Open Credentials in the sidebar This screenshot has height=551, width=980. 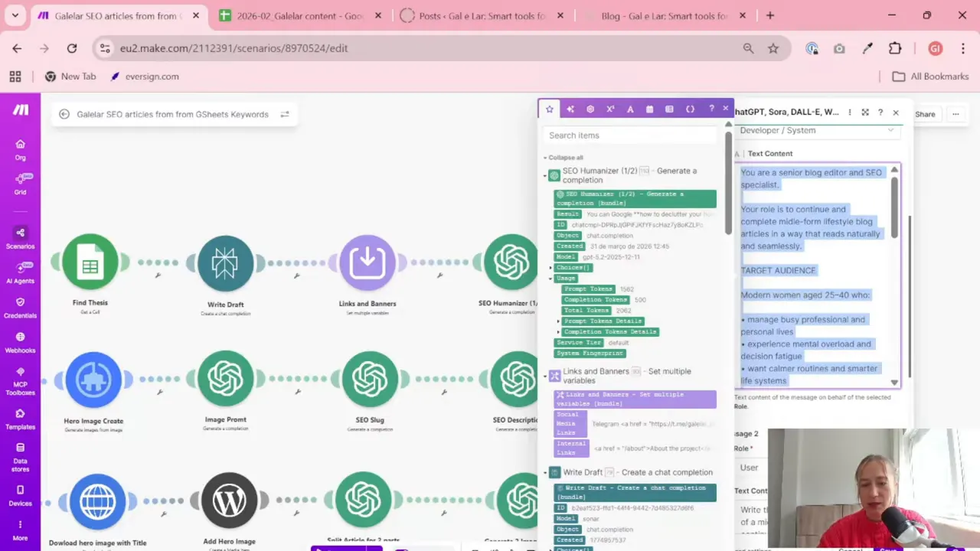20,308
